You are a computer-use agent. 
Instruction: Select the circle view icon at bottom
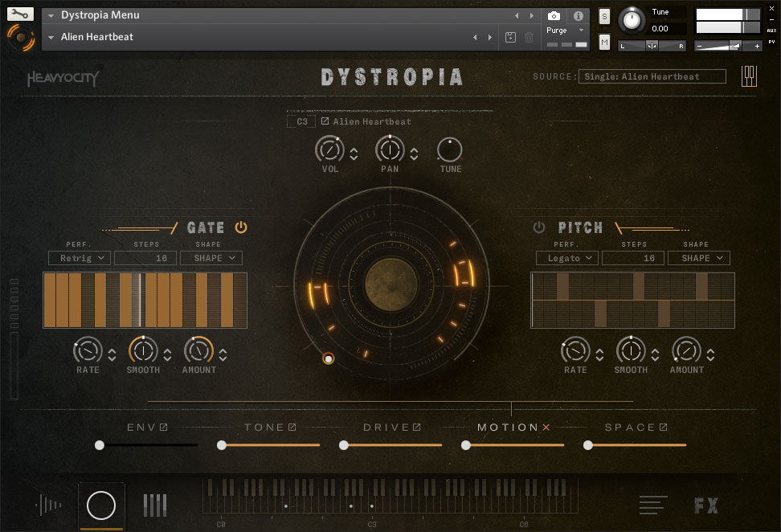101,505
